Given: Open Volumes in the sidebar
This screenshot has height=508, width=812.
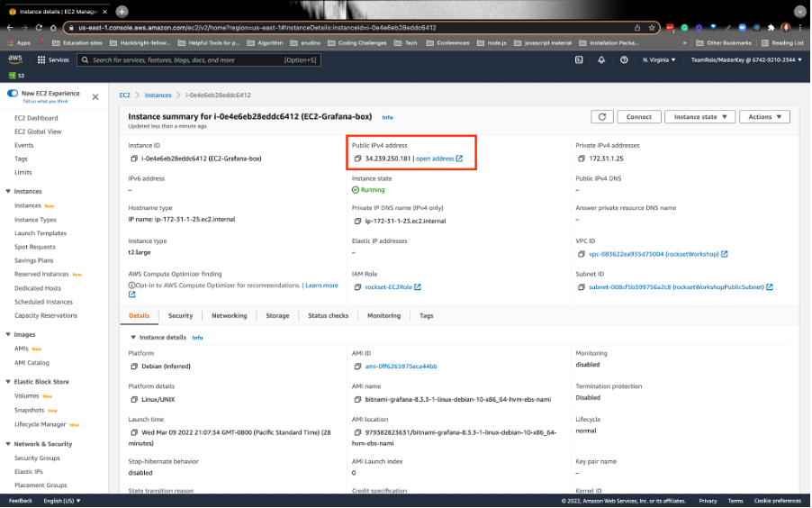Looking at the screenshot, I should point(27,396).
